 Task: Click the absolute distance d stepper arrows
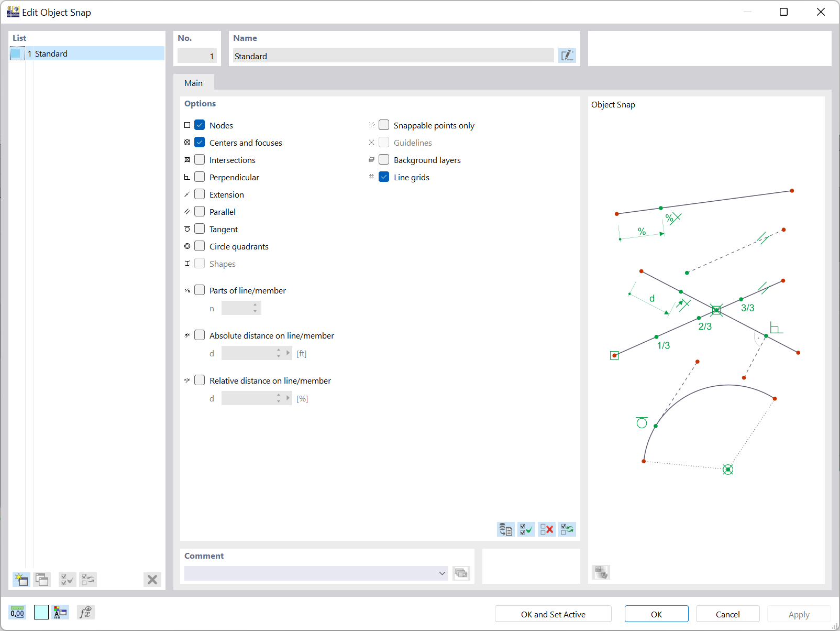point(279,353)
